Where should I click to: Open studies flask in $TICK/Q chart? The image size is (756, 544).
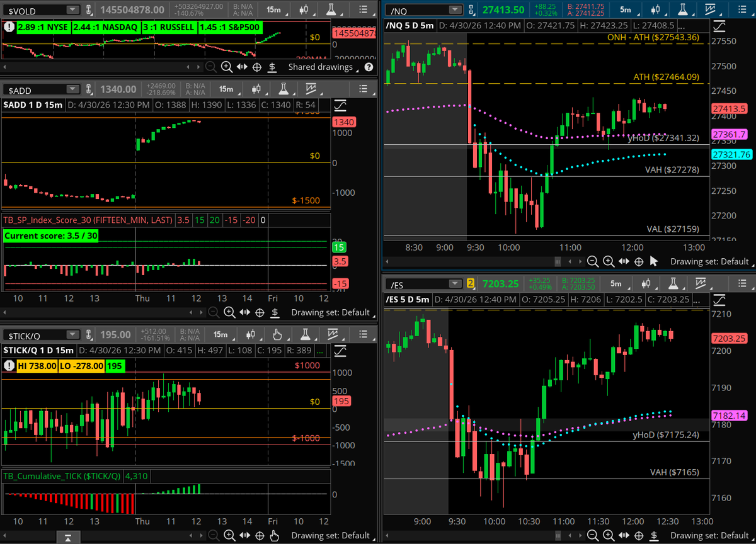click(x=304, y=334)
